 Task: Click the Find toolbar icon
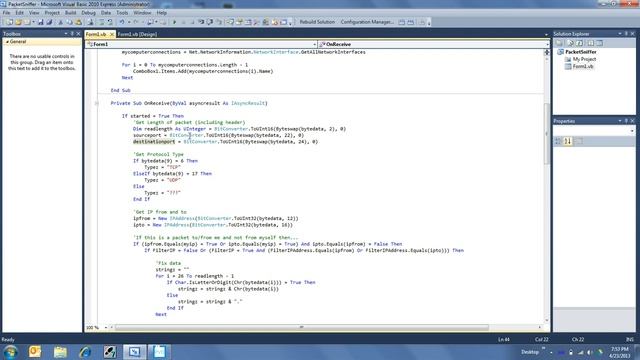[x=91, y=22]
